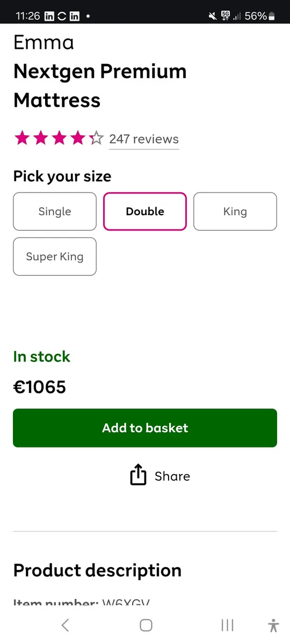
Task: Tap the muted sound status icon
Action: 213,16
